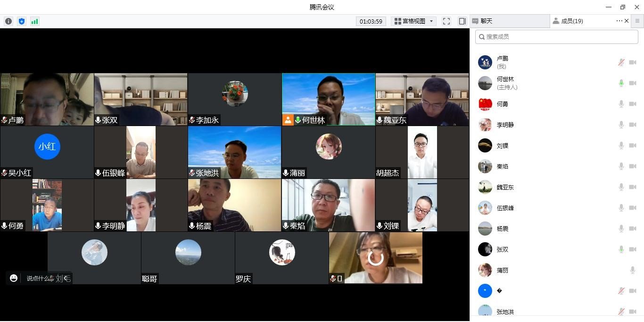Select the 成员(19) tab
This screenshot has width=644, height=322.
[571, 21]
